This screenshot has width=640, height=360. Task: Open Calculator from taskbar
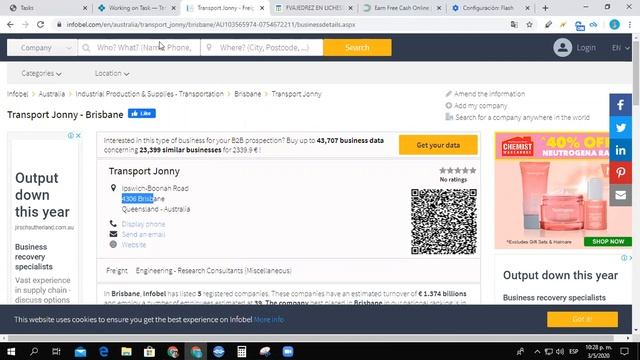tap(242, 351)
